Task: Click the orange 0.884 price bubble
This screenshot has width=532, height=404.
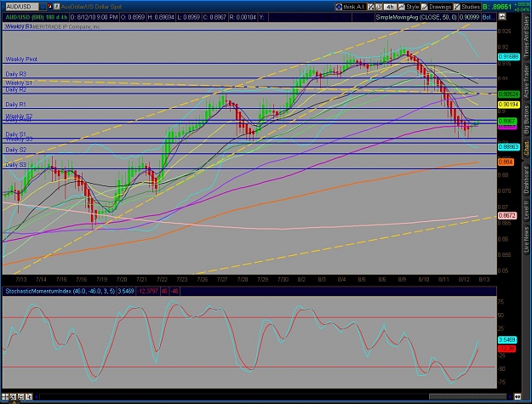Action: click(x=506, y=162)
